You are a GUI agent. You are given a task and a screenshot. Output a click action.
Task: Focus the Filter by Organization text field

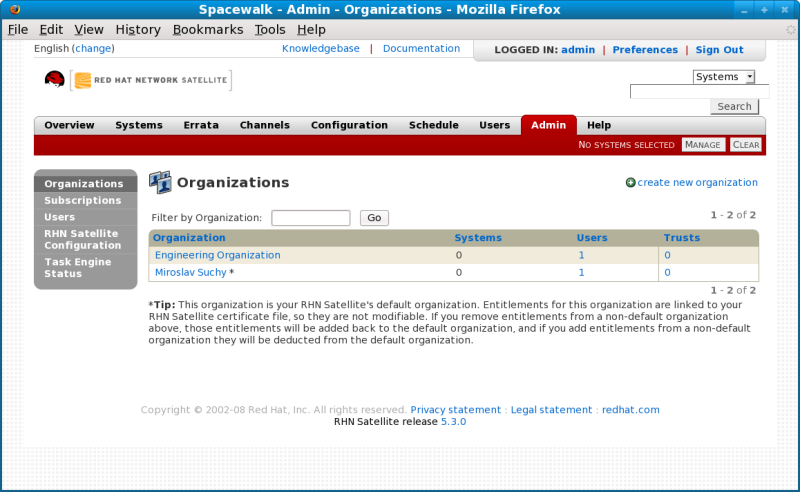pyautogui.click(x=310, y=217)
